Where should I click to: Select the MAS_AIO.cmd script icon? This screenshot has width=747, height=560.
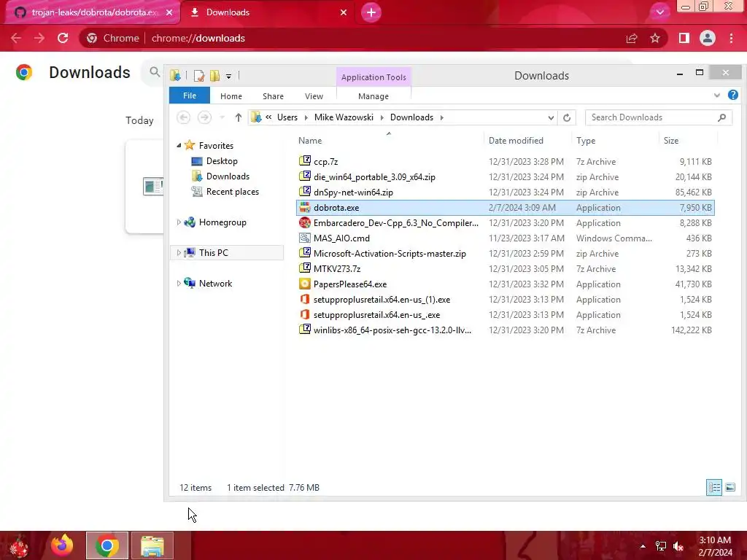click(305, 238)
